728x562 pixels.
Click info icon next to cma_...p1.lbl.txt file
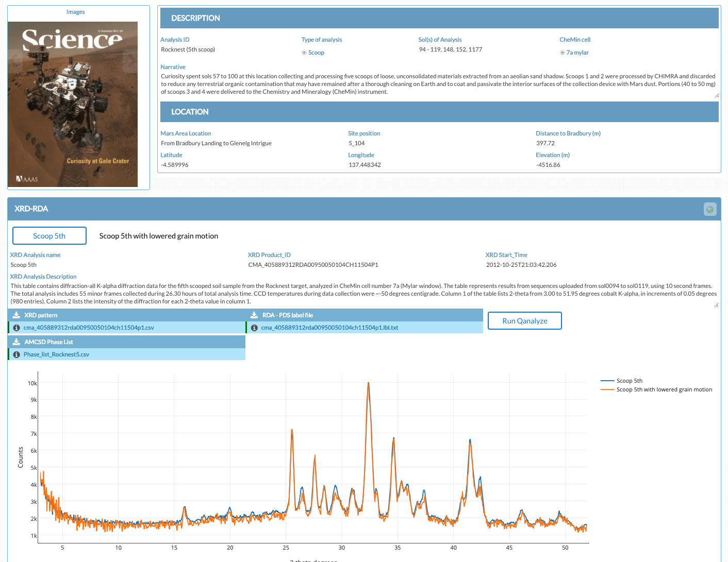coord(254,328)
